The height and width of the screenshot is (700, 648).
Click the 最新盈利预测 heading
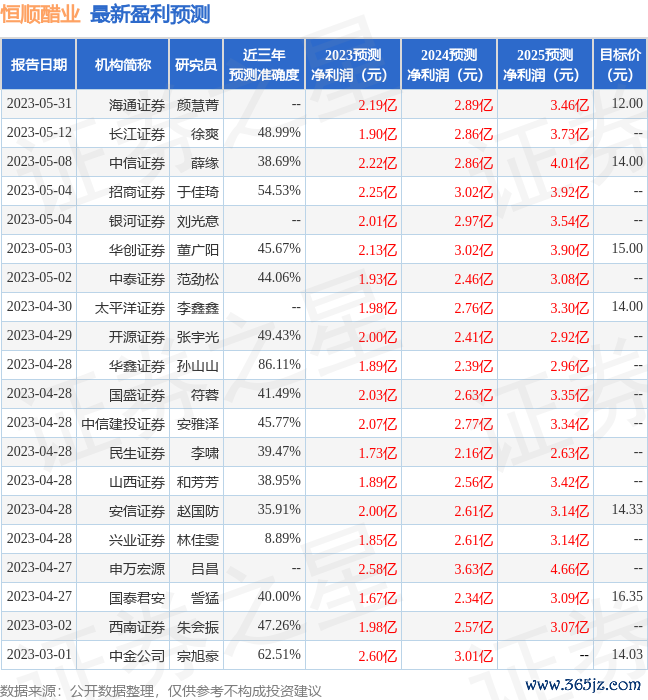click(x=150, y=14)
